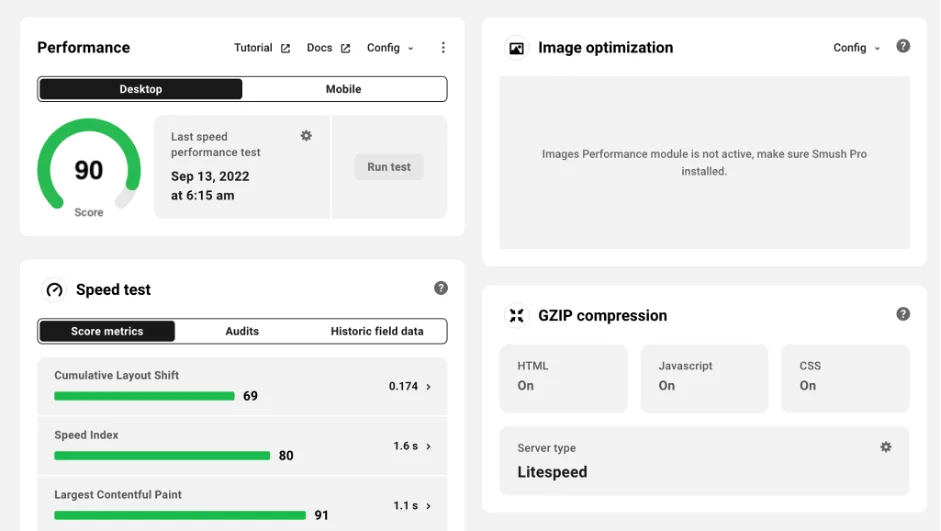Select the Score metrics view
This screenshot has width=941, height=531.
107,331
